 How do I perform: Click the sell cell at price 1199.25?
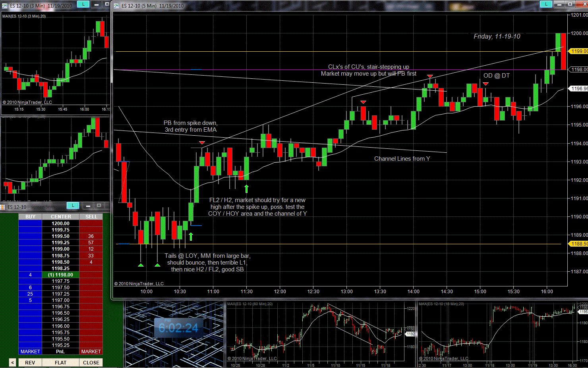[91, 243]
